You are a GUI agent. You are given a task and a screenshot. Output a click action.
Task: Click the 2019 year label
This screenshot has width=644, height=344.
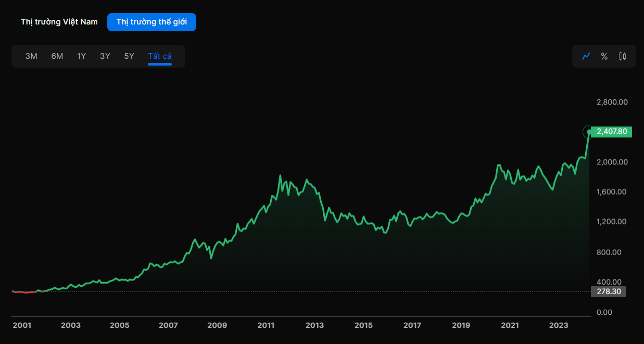(461, 325)
